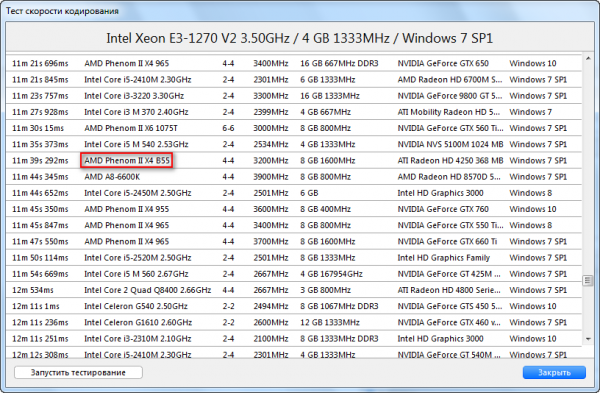Click the Закрыть button
The image size is (600, 393).
point(554,372)
